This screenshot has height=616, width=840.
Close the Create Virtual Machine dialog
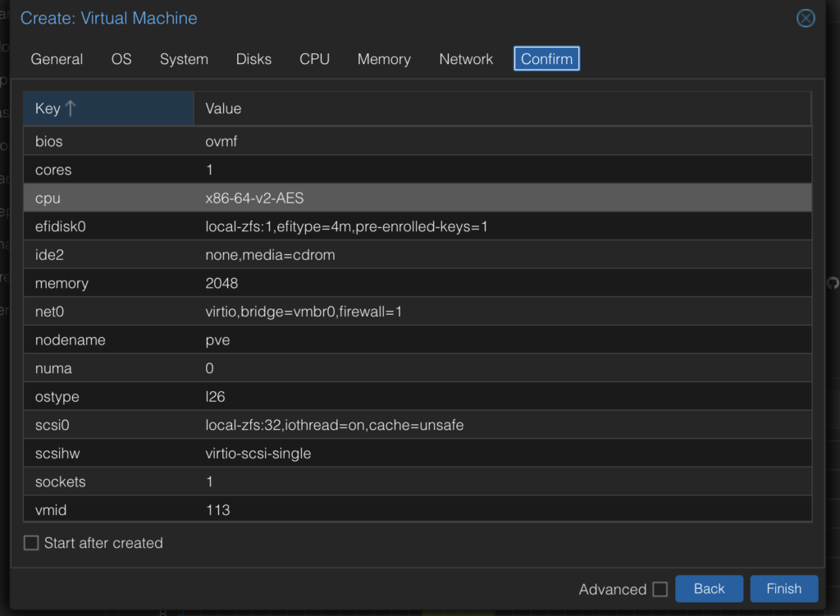pos(806,18)
